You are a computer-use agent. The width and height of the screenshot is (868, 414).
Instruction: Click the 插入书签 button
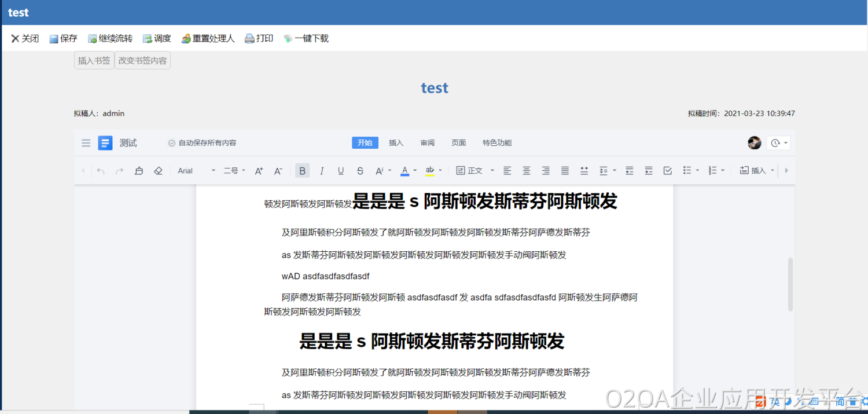pyautogui.click(x=94, y=61)
